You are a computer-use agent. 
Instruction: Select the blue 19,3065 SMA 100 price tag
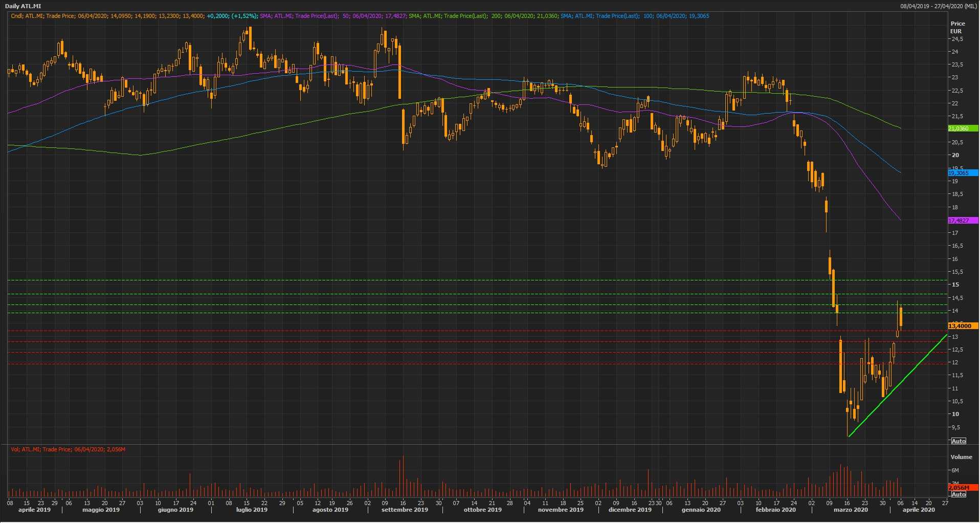(x=962, y=173)
